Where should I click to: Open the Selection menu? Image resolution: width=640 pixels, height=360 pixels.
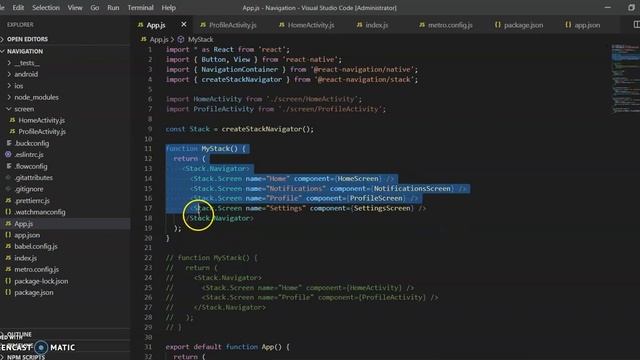point(46,8)
